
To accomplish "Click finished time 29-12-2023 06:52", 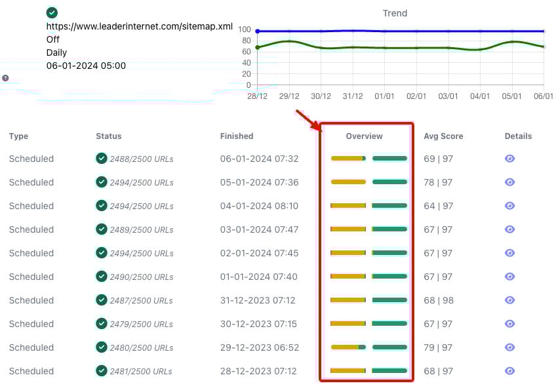I will [259, 347].
